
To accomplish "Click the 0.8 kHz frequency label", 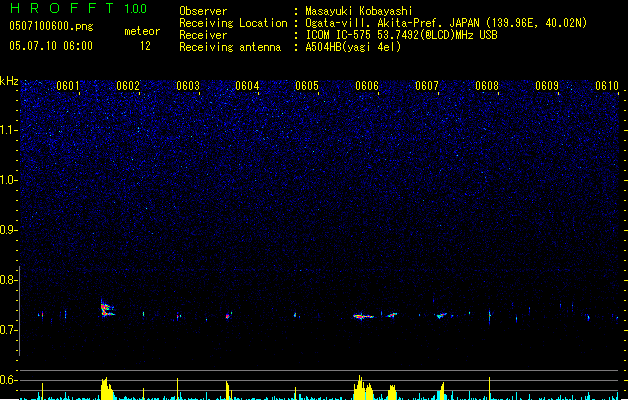I will pos(9,280).
